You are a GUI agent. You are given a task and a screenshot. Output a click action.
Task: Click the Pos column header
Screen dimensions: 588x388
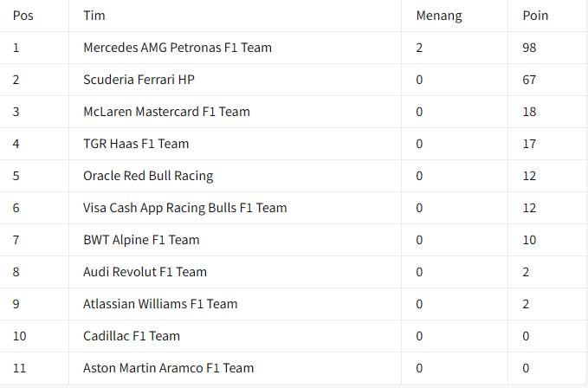pos(23,16)
